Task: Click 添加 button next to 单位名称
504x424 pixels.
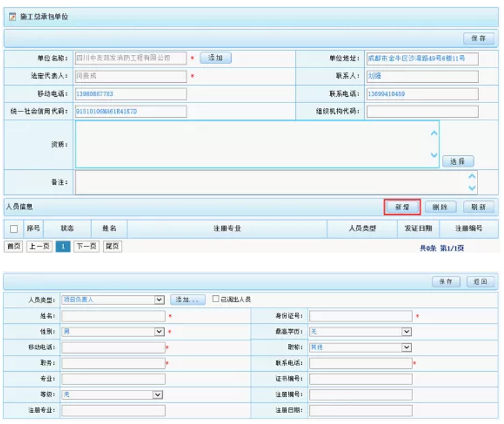Action: [215, 58]
